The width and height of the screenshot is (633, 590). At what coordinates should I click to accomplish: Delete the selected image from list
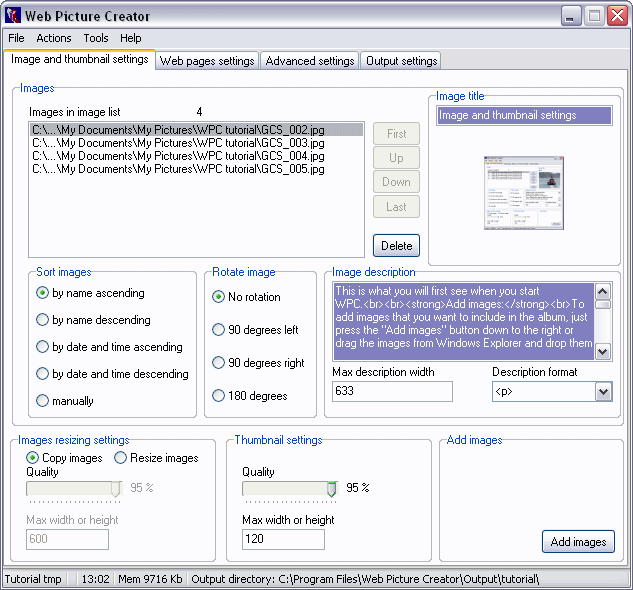[396, 246]
